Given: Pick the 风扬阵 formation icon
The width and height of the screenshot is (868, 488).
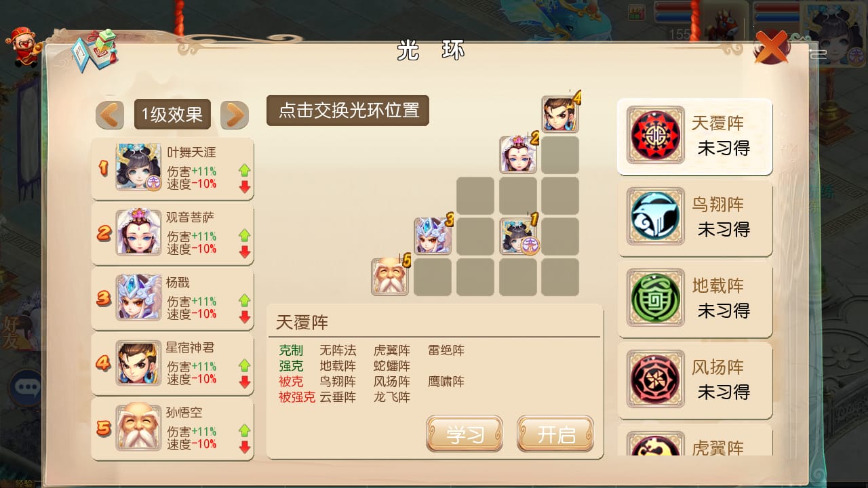Looking at the screenshot, I should 654,379.
